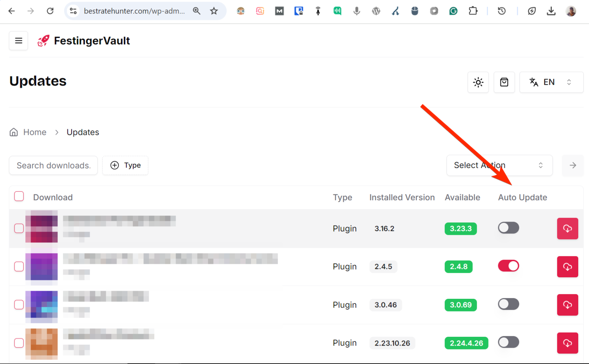Tick the checkbox for the third plugin row
This screenshot has width=589, height=364.
[19, 305]
